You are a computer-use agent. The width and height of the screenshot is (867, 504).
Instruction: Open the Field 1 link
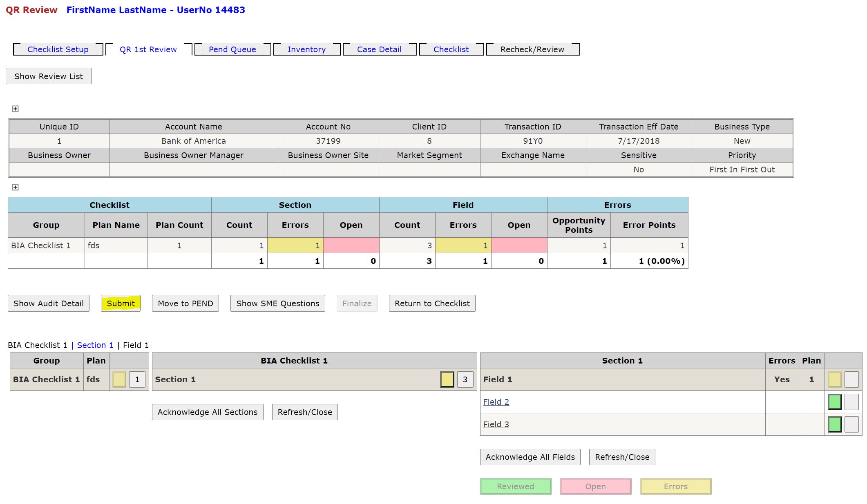[x=498, y=379]
